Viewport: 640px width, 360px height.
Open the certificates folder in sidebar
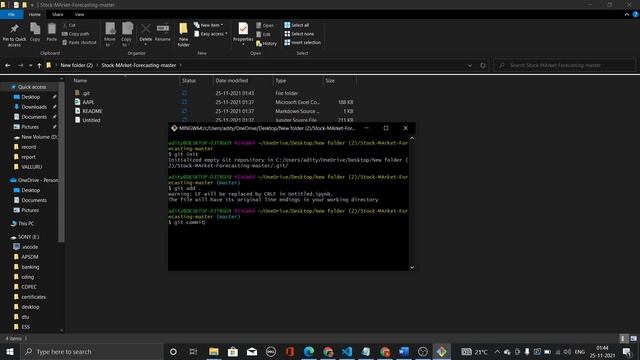(x=33, y=297)
